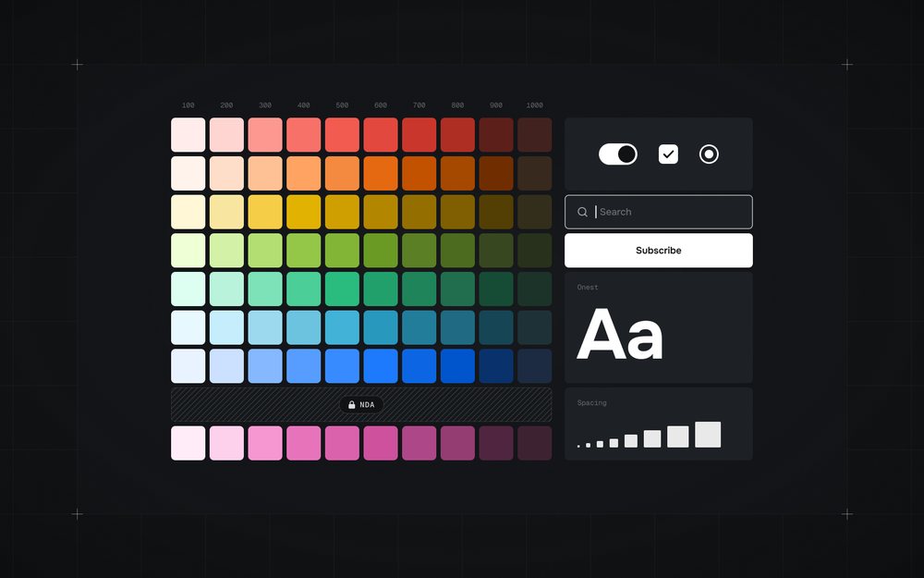The height and width of the screenshot is (578, 924).
Task: Pick the red 100 swatch
Action: [188, 134]
